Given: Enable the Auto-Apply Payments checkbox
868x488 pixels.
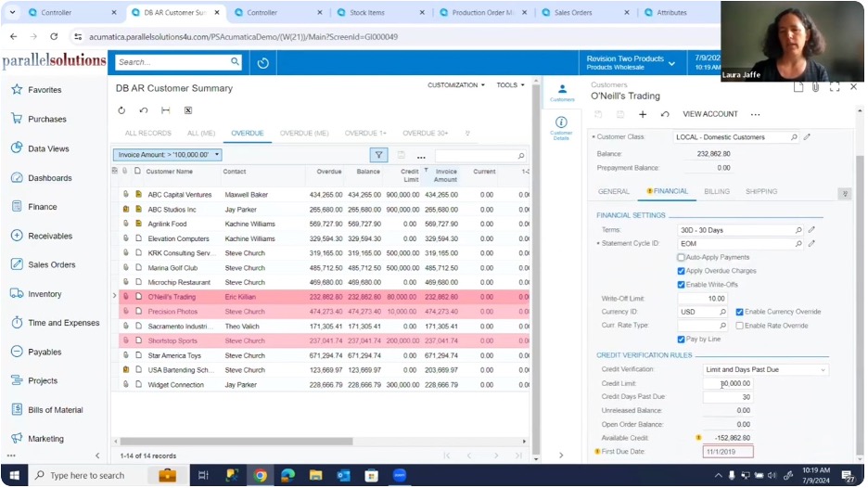Looking at the screenshot, I should [682, 257].
